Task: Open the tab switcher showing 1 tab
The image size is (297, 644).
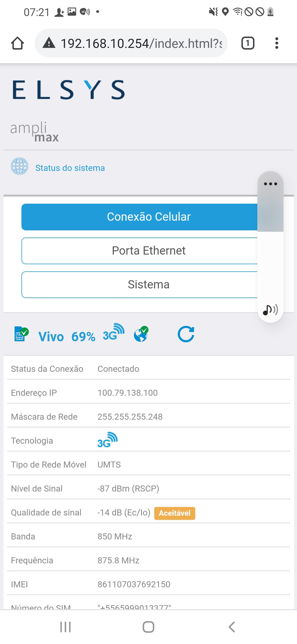Action: (x=248, y=43)
